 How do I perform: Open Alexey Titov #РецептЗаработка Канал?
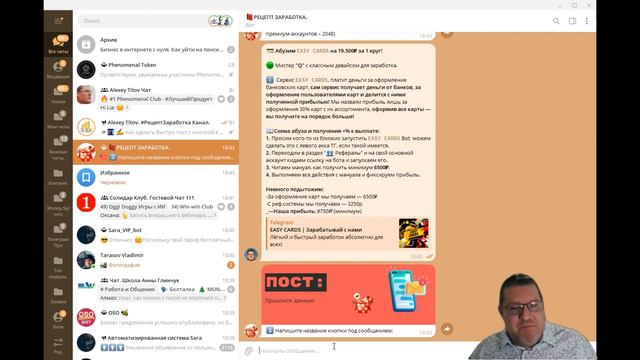pos(156,127)
